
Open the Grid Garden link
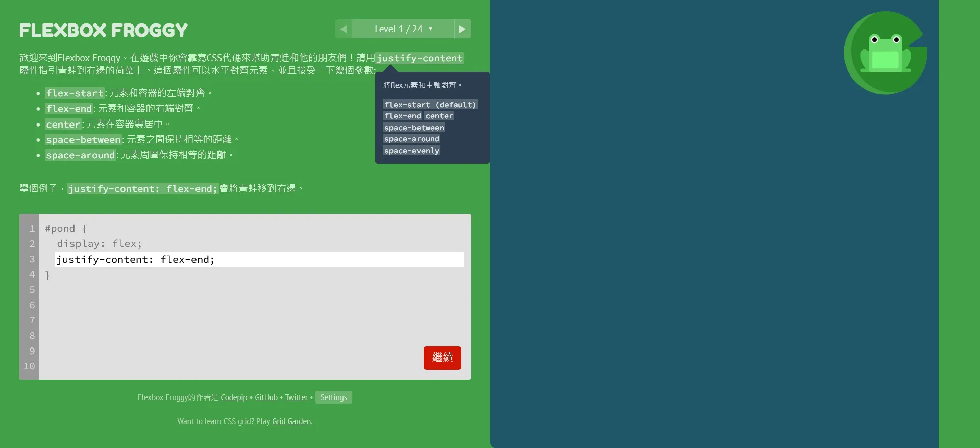click(x=291, y=421)
